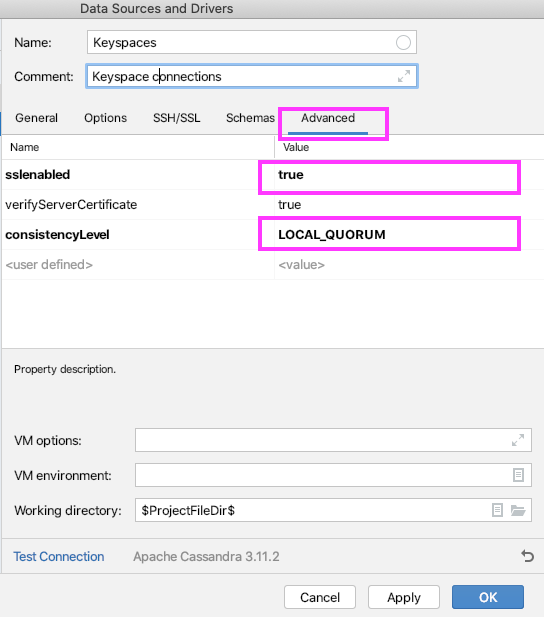Viewport: 544px width, 617px height.
Task: Select the SSH/SSL tab
Action: pos(176,118)
